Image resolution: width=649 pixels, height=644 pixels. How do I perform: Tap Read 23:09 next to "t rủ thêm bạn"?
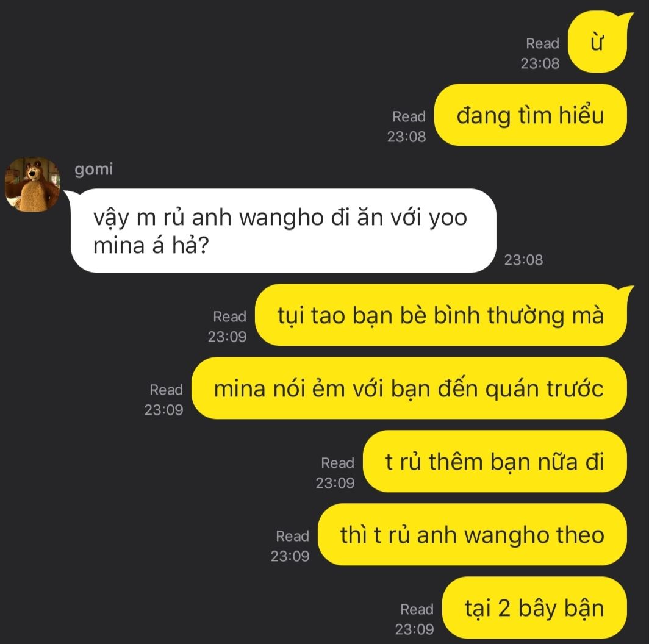335,473
